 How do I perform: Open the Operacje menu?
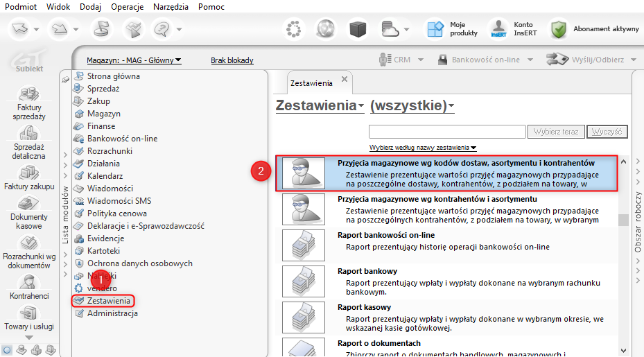(128, 6)
